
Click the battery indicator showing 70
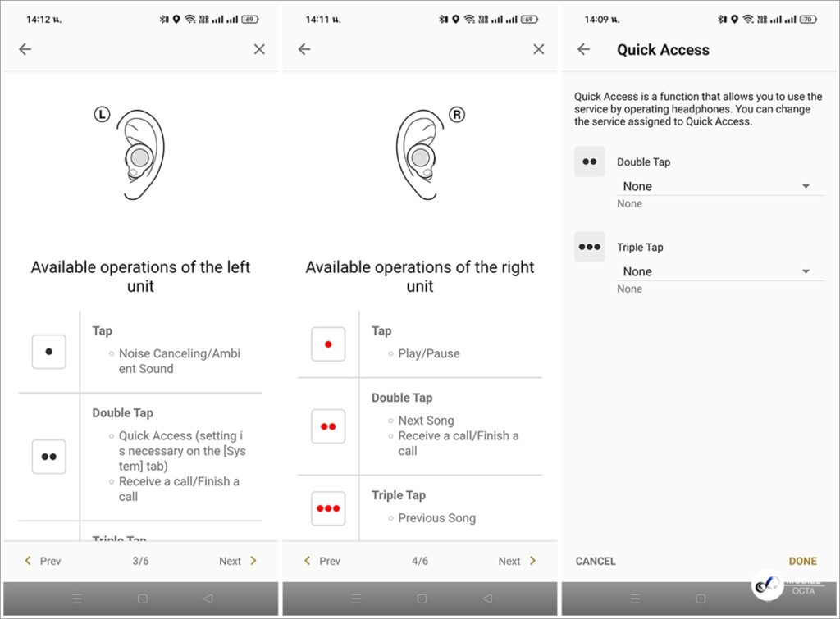(808, 20)
